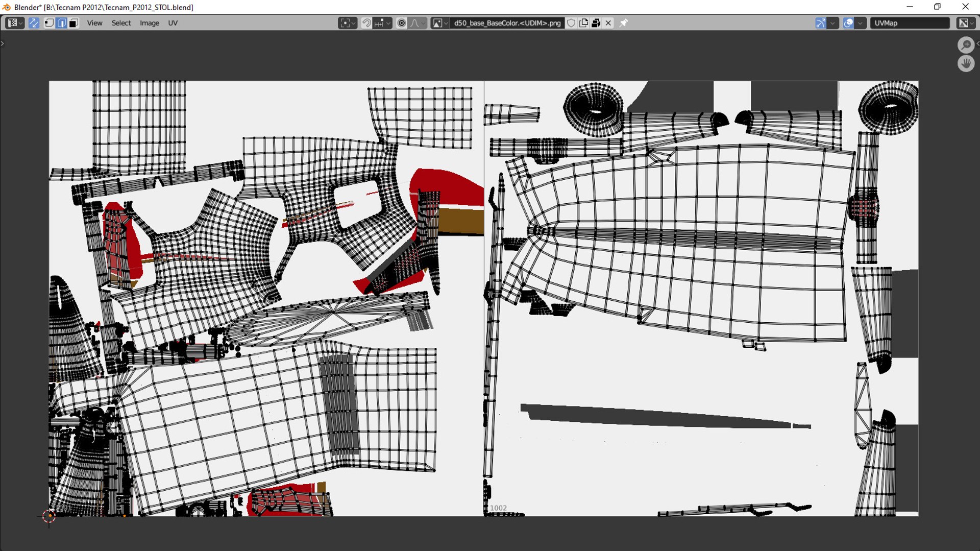Pin the image with the pin icon

pyautogui.click(x=623, y=23)
